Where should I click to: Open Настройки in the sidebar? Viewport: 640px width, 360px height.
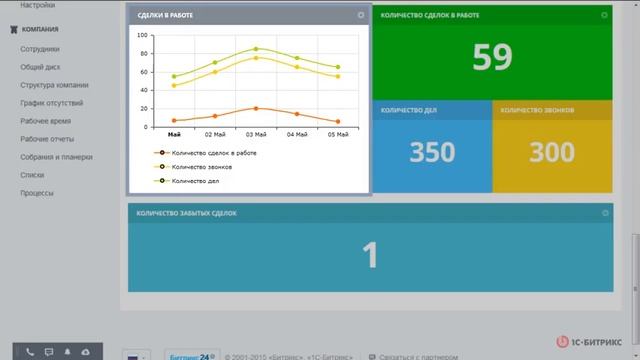click(x=38, y=5)
